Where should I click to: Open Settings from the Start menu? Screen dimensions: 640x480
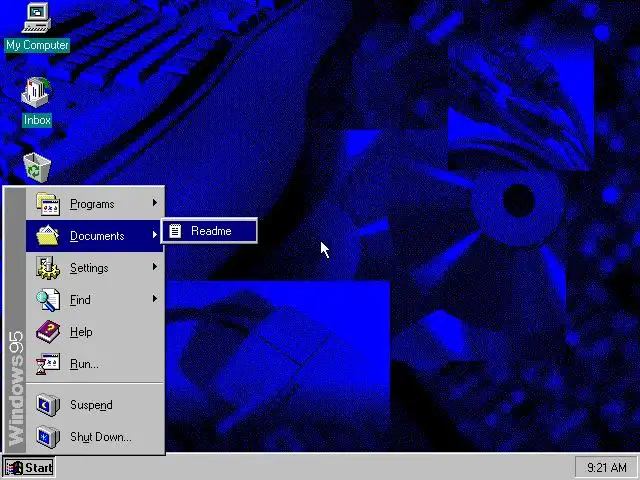(x=95, y=268)
